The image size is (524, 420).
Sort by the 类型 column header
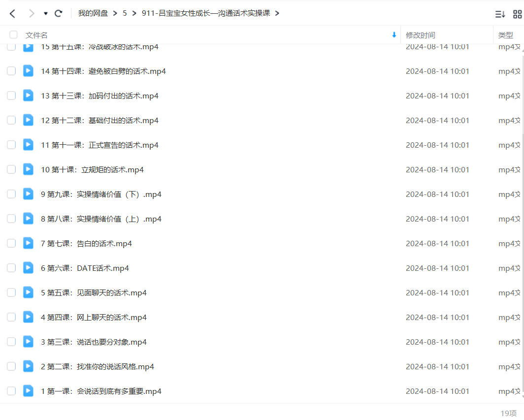coord(505,35)
